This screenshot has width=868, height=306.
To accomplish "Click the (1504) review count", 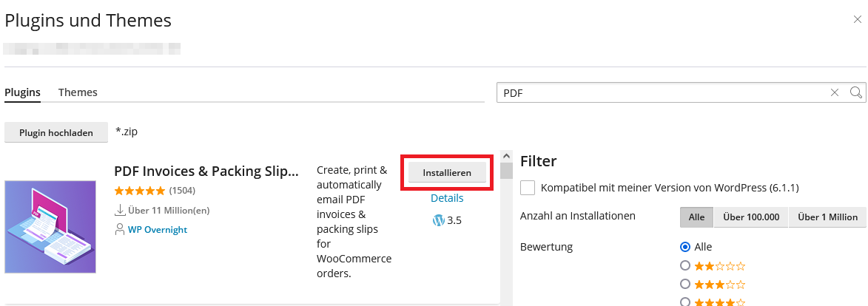I will (x=182, y=191).
